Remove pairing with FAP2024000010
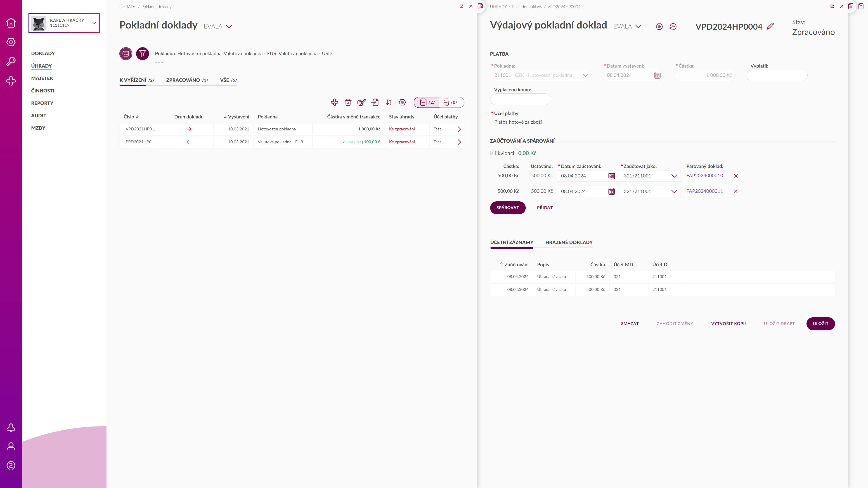This screenshot has width=868, height=488. coord(736,176)
